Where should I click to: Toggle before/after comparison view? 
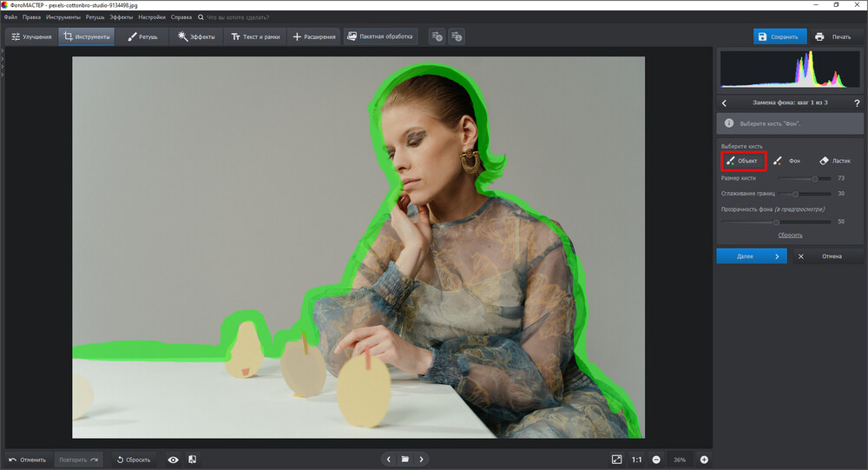coord(192,459)
